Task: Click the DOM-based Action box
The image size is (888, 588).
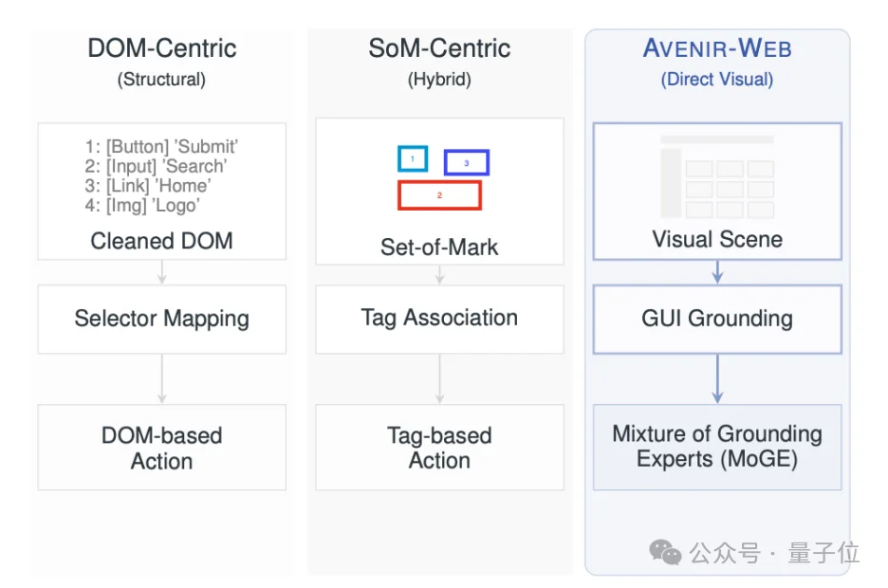Action: point(162,448)
